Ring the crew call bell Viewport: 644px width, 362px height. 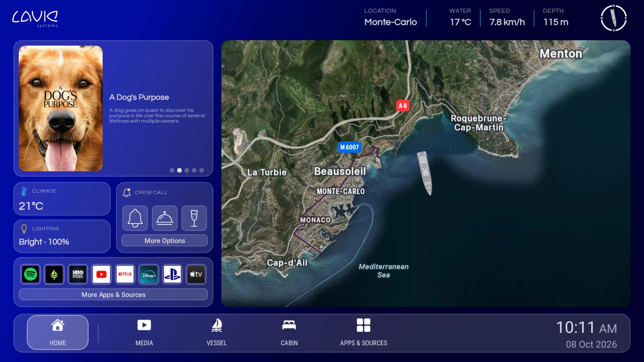tap(135, 218)
